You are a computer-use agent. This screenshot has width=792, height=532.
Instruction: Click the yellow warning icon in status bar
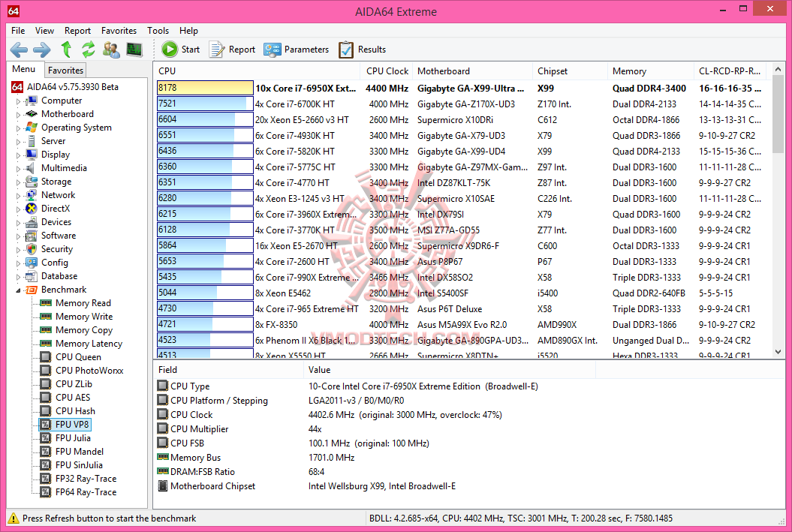(x=14, y=518)
